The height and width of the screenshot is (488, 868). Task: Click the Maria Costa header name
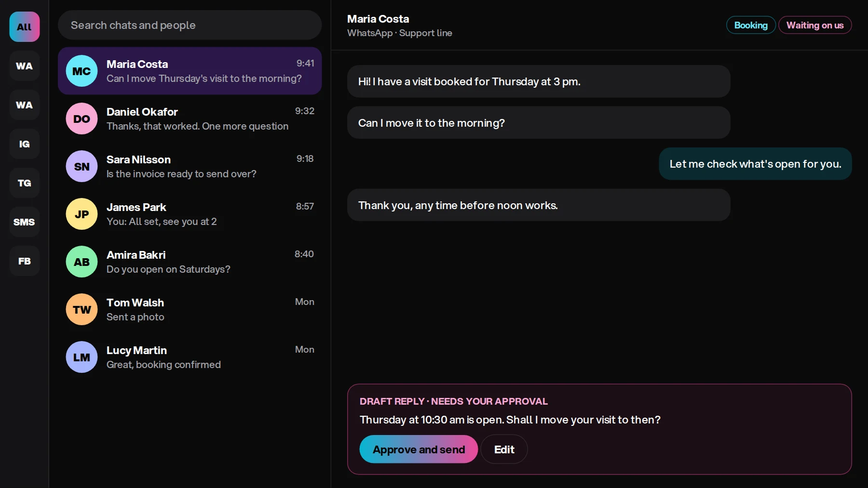point(378,19)
